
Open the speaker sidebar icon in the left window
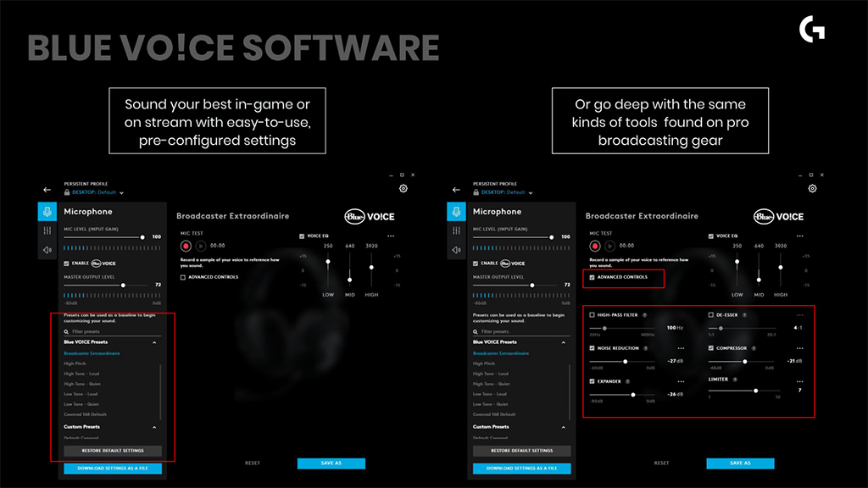pyautogui.click(x=47, y=250)
